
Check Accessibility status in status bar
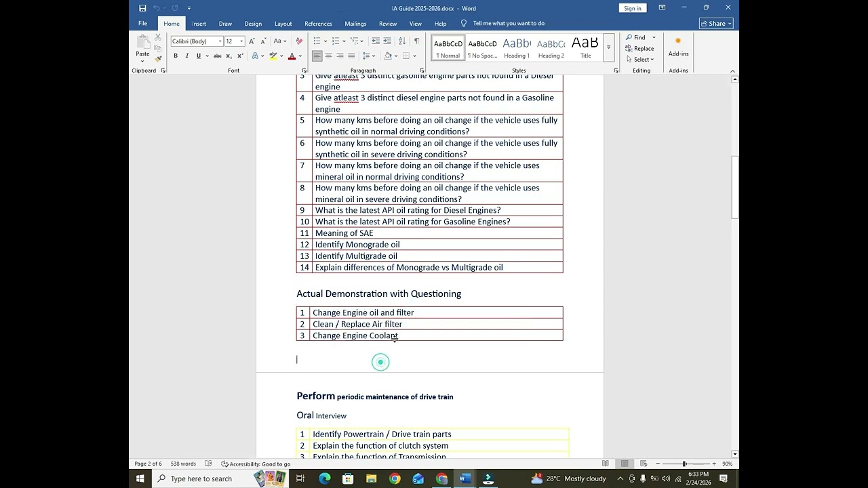click(x=256, y=464)
